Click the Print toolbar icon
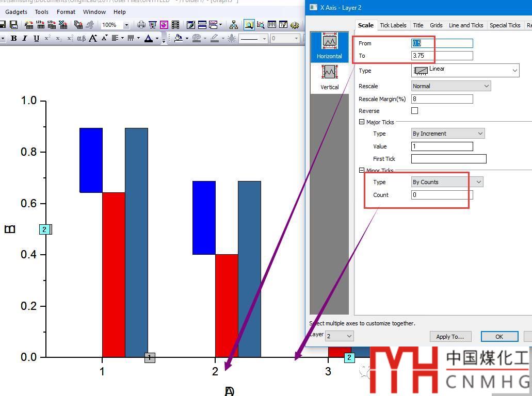532x396 pixels. click(x=141, y=25)
